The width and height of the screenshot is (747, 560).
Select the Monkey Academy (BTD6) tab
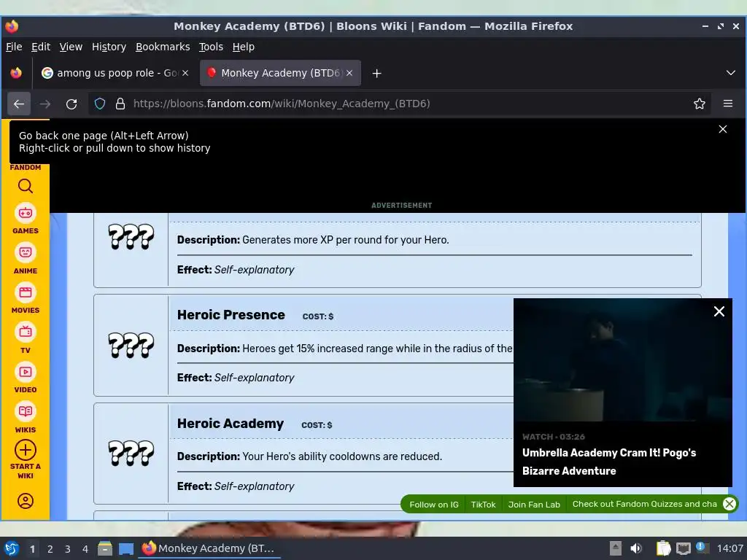pyautogui.click(x=280, y=73)
